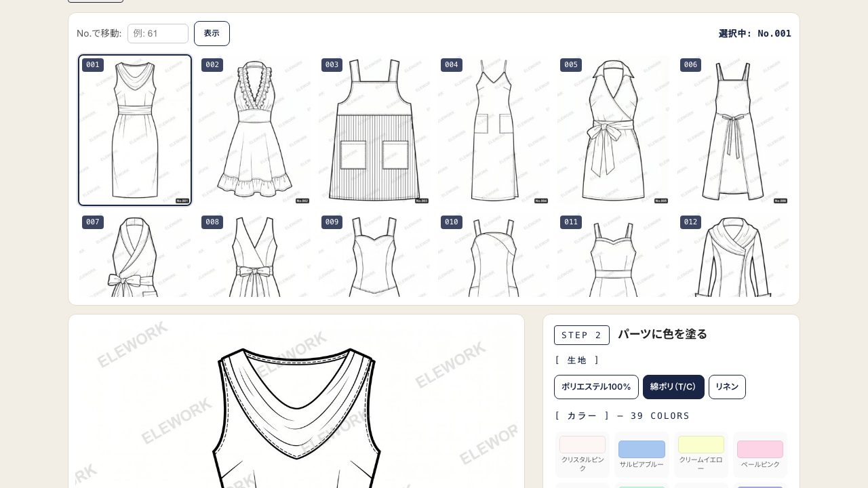
Task: Select cami dress with pockets 004
Action: tap(494, 130)
